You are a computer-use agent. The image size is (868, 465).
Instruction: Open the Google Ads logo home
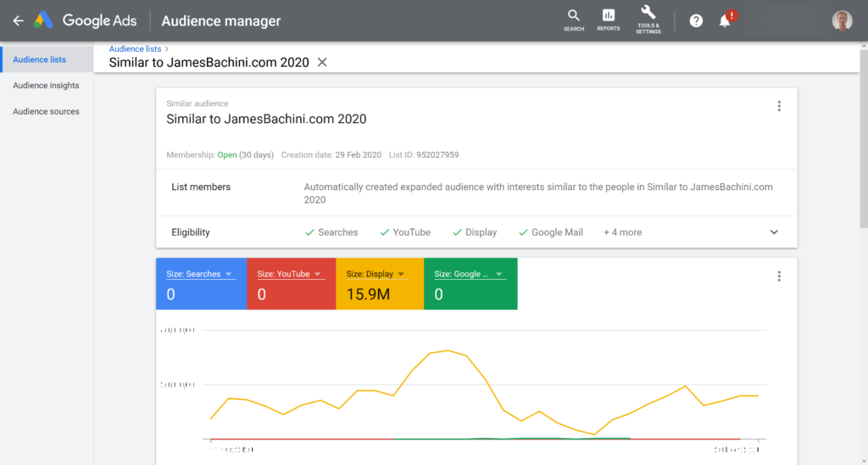point(86,21)
